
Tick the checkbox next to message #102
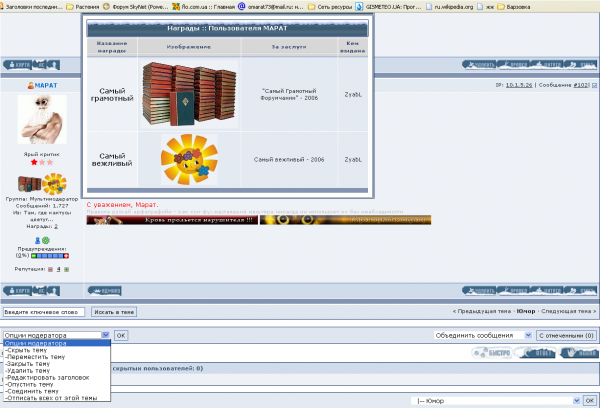pyautogui.click(x=594, y=86)
